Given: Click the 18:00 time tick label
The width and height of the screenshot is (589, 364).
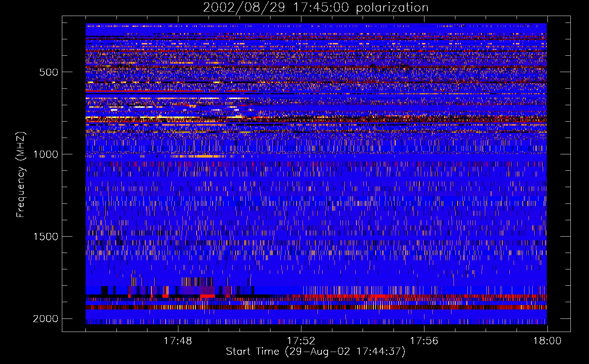Looking at the screenshot, I should tap(548, 341).
